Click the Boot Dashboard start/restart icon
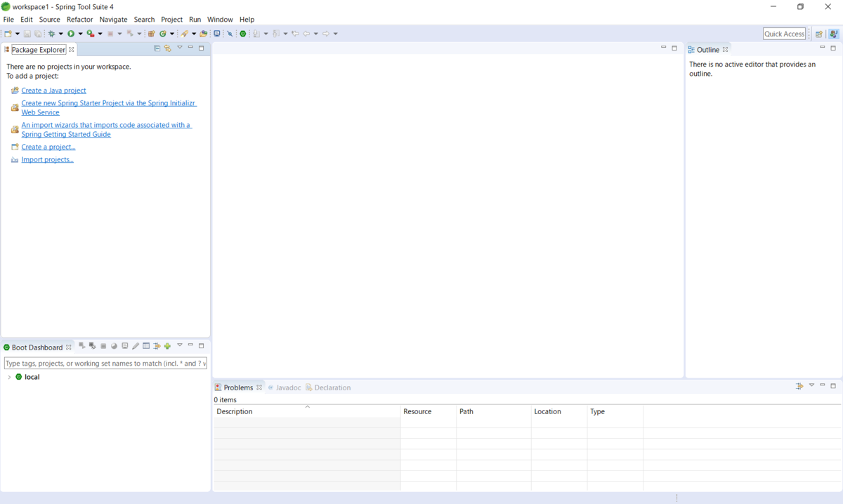843x504 pixels. tap(82, 345)
